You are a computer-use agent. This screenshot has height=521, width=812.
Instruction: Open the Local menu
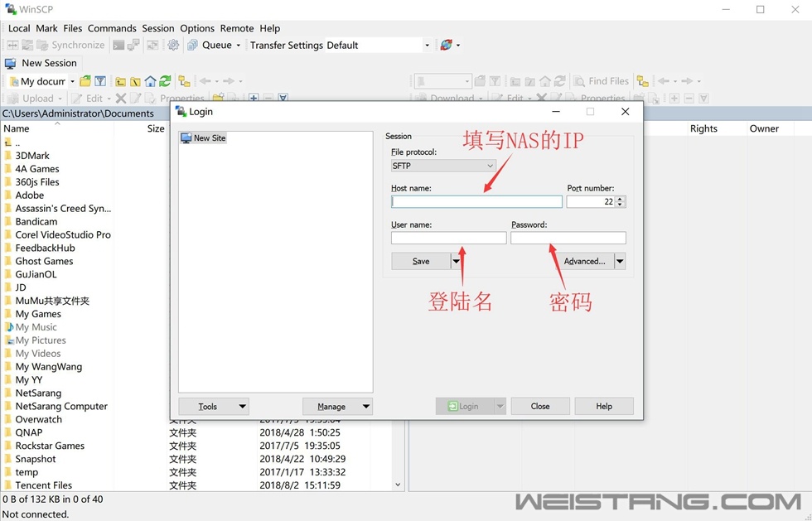pyautogui.click(x=19, y=28)
